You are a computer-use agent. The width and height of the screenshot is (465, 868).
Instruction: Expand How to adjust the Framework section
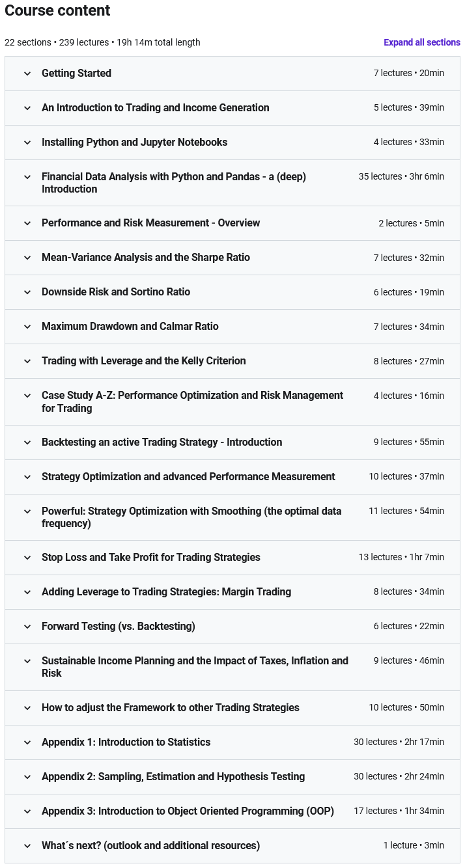170,708
